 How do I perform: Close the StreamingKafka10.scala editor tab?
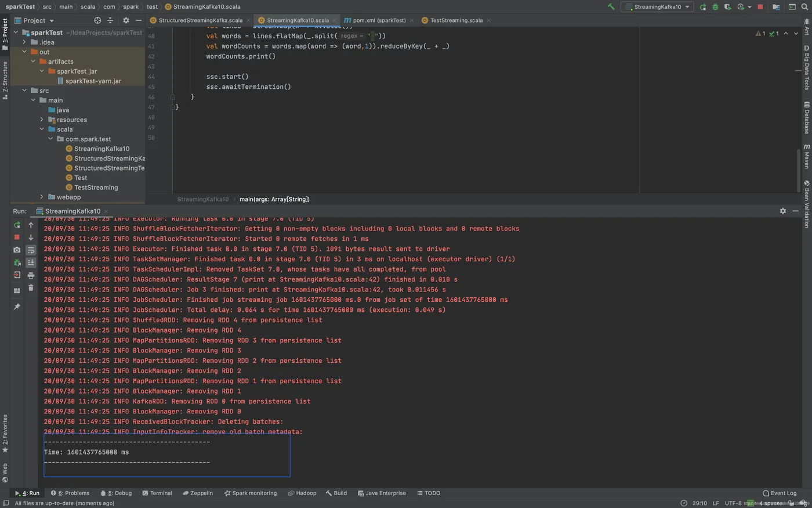coord(334,20)
